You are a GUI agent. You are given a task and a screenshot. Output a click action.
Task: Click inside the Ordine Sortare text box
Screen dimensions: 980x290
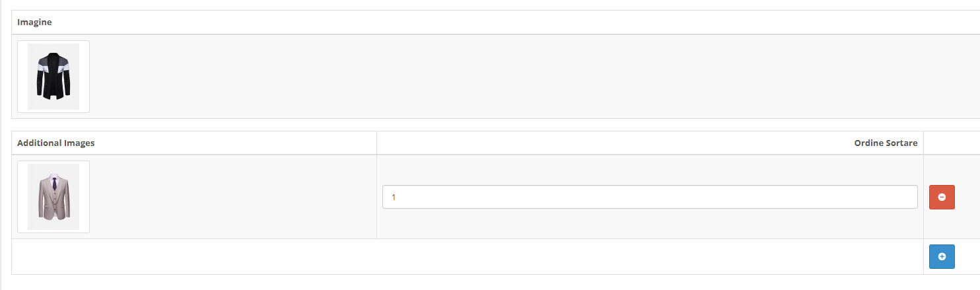[650, 197]
